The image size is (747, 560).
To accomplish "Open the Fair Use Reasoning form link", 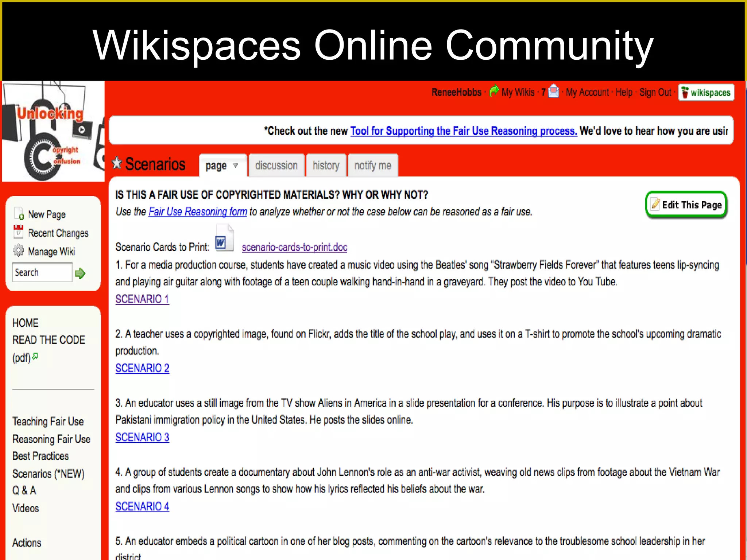I will [197, 211].
